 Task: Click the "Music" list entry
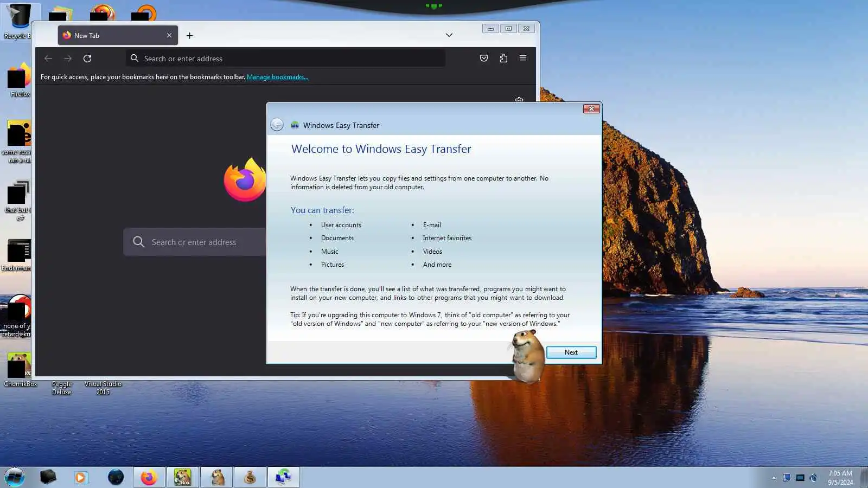click(330, 252)
